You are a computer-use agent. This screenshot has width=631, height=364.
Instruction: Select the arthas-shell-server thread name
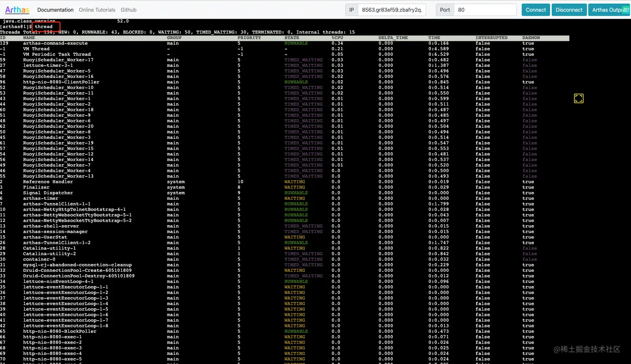click(51, 226)
